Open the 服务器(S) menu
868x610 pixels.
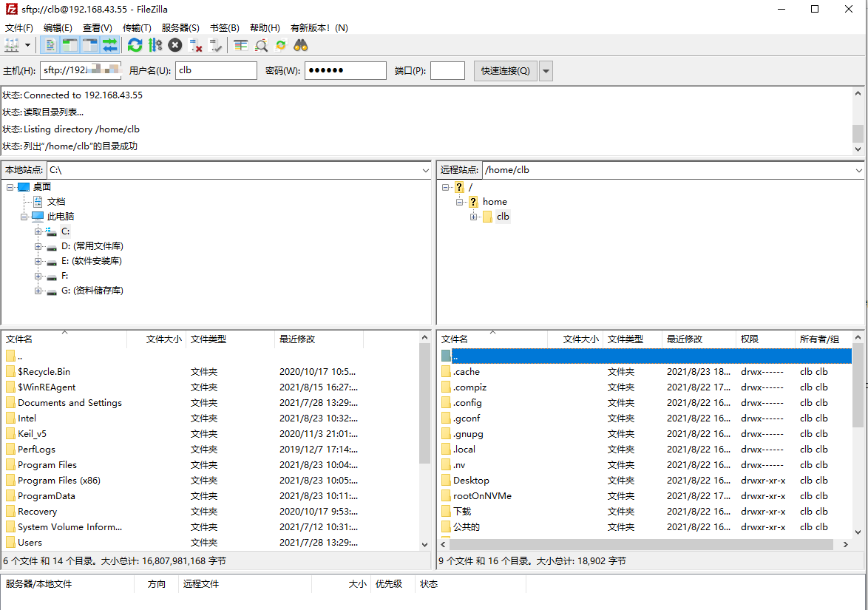pyautogui.click(x=180, y=27)
